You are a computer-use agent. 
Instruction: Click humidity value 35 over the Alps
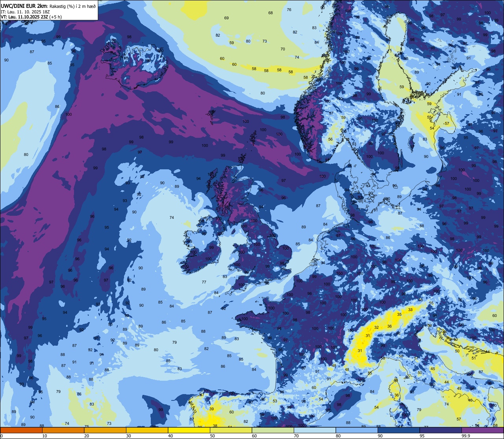(x=399, y=315)
